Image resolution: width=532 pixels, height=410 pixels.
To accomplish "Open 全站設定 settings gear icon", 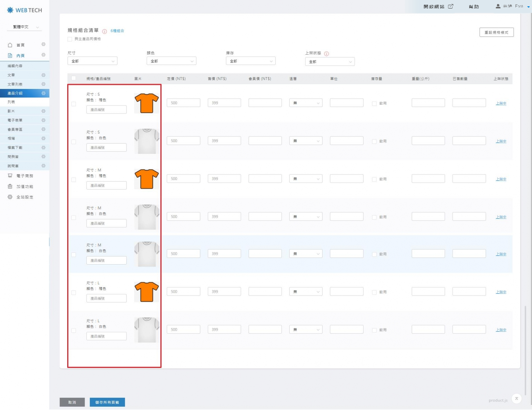I will click(10, 197).
